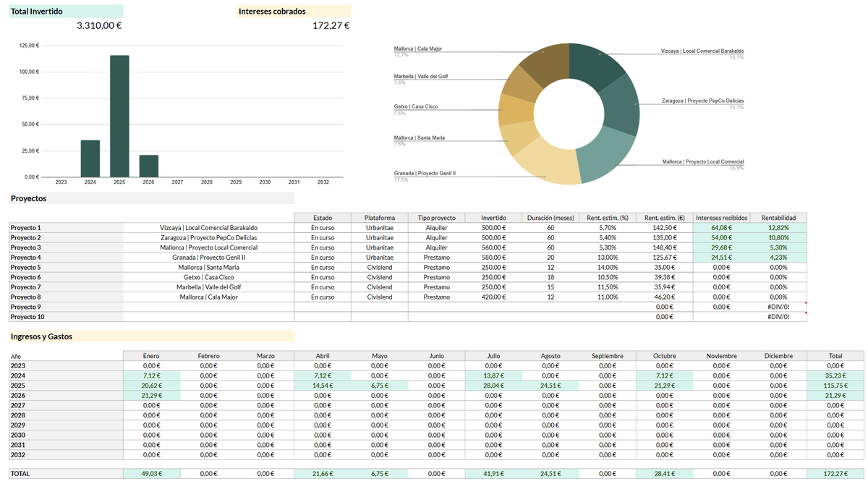Viewport: 868px width, 484px height.
Task: Select the Intereses cobrados header cell
Action: (x=294, y=12)
